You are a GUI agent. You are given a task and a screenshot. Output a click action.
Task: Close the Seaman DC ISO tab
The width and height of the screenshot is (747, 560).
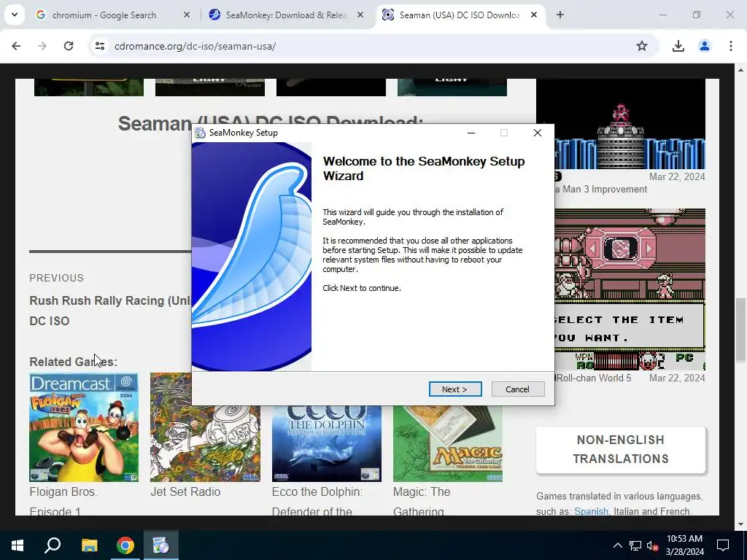click(x=534, y=15)
